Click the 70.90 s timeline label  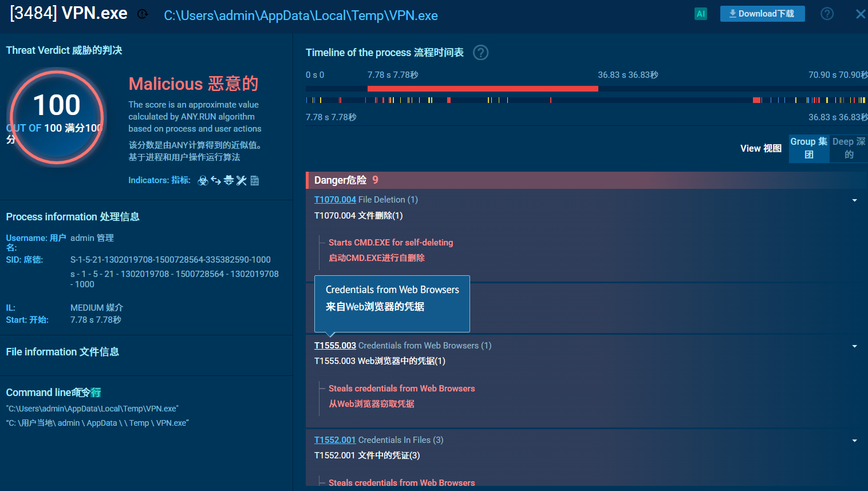[838, 75]
